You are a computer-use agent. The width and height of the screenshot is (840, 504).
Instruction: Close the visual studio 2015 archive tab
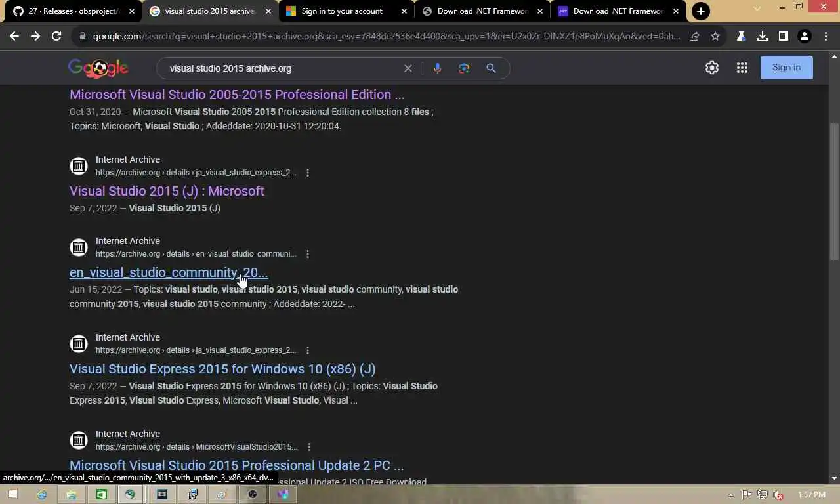click(268, 11)
